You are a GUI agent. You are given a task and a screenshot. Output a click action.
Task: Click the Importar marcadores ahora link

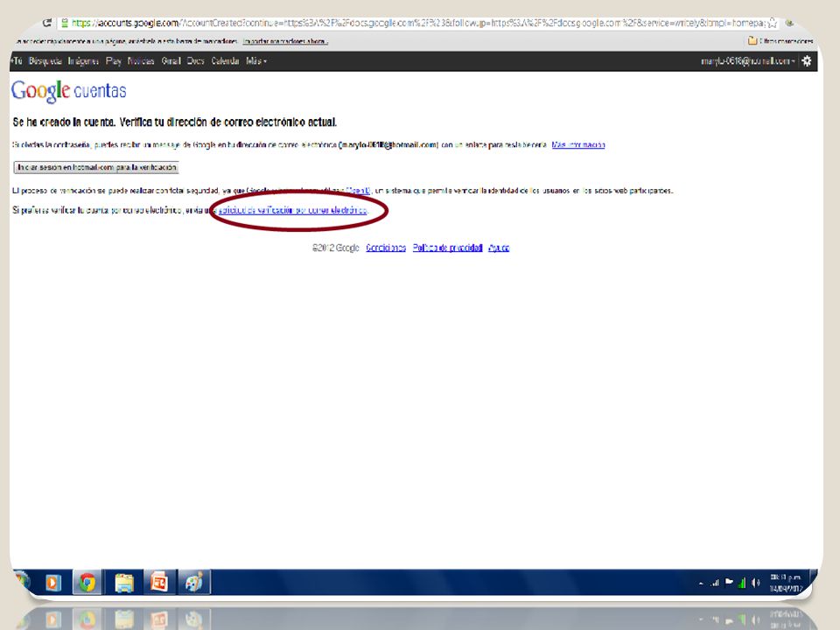point(285,41)
